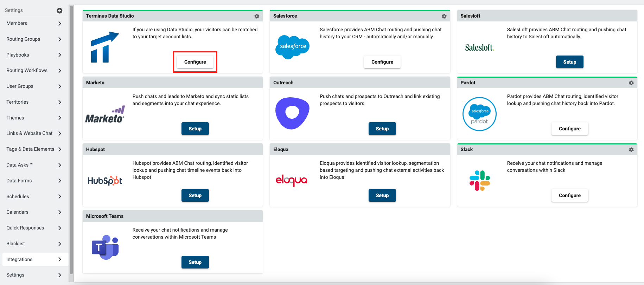Expand the Data Asks chevron
The image size is (644, 285).
[60, 165]
